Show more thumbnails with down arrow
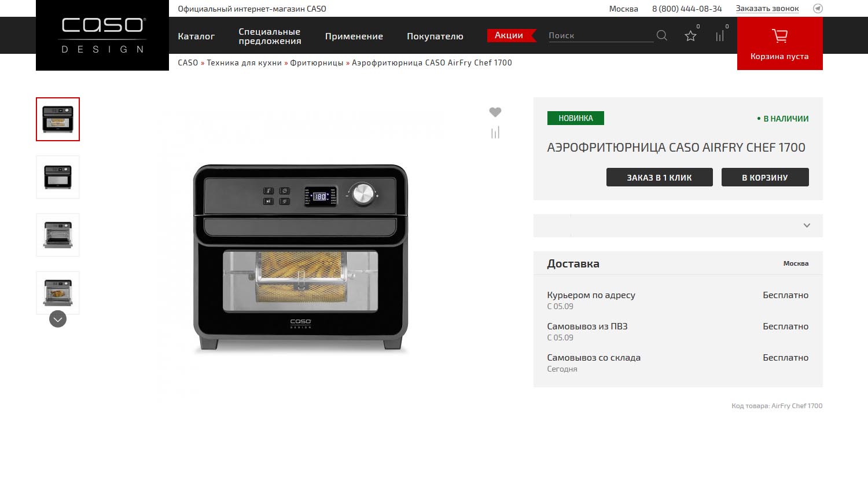The height and width of the screenshot is (488, 868). 58,319
